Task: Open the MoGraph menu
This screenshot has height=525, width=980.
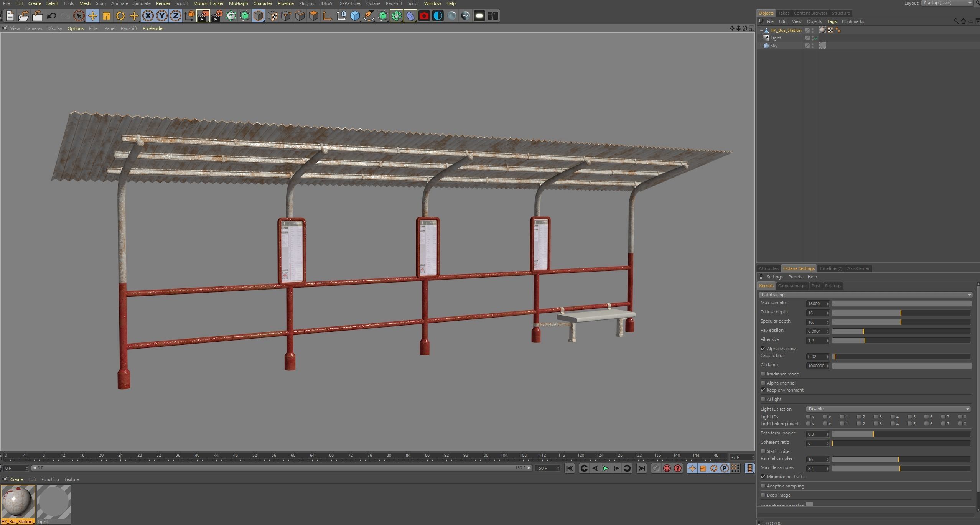Action: click(x=238, y=3)
